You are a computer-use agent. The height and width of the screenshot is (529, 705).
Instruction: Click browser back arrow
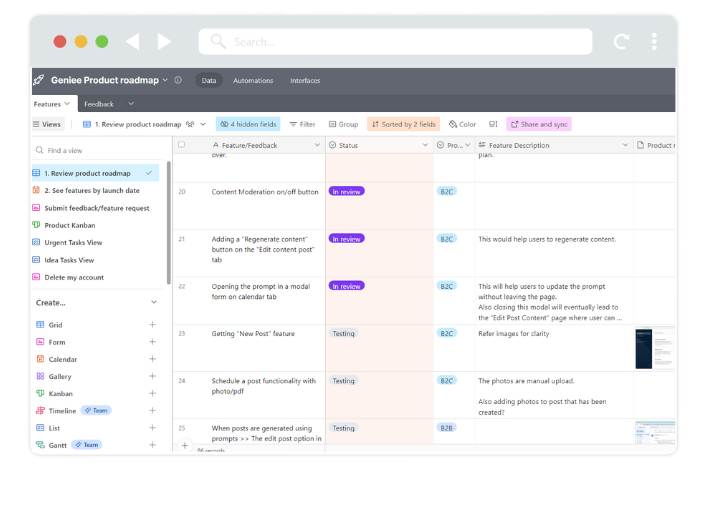(133, 41)
